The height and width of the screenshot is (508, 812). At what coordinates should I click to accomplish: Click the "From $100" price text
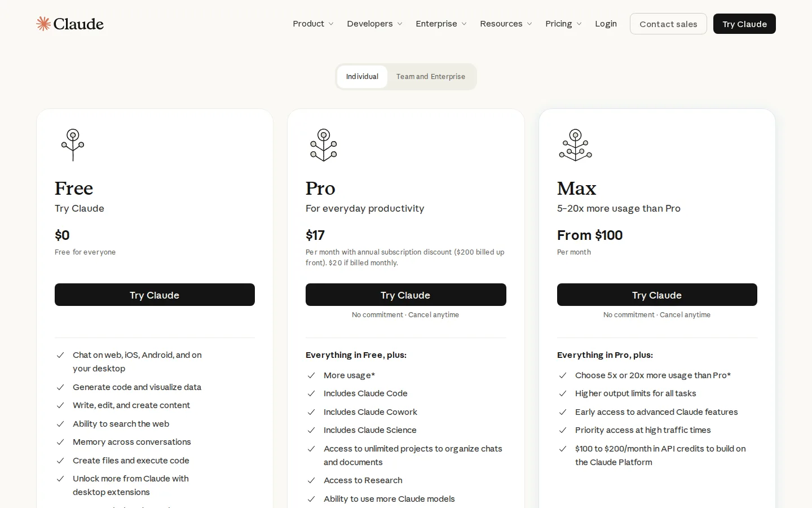tap(590, 235)
